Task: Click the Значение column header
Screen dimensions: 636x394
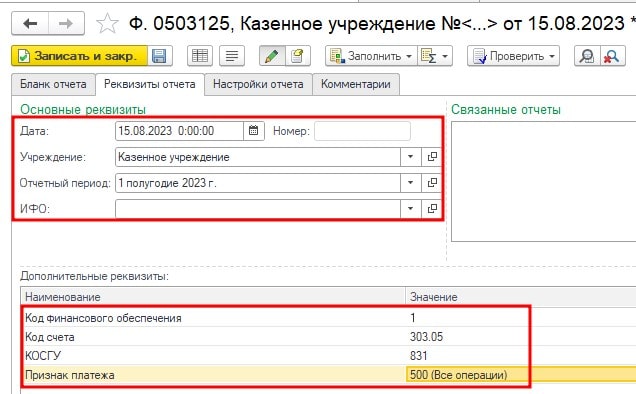Action: 521,297
